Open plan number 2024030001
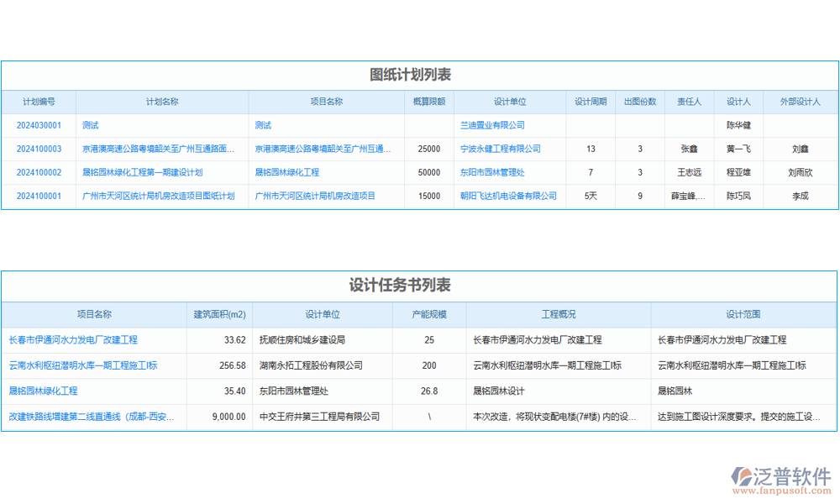This screenshot has height=504, width=840. [x=38, y=124]
